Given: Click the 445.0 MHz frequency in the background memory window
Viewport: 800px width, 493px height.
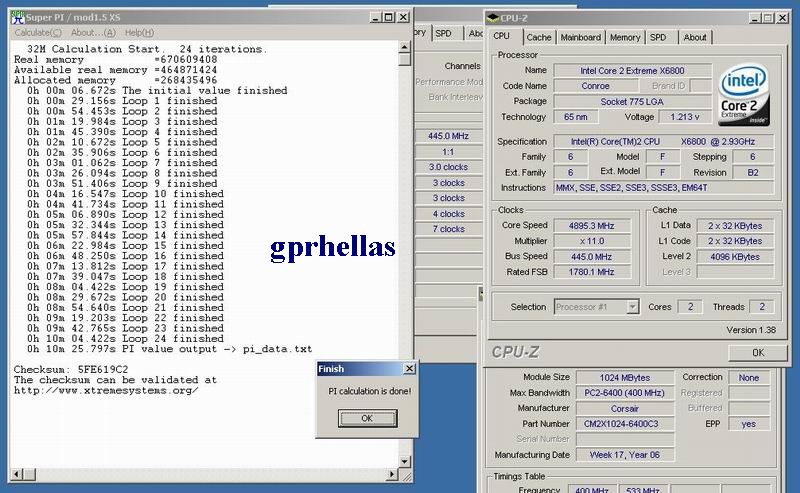Looking at the screenshot, I should [x=448, y=136].
